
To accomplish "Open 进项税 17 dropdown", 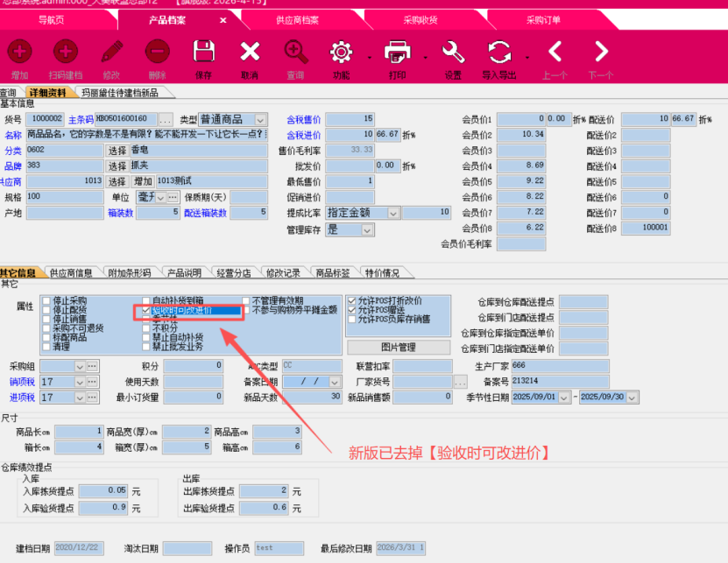I will pyautogui.click(x=80, y=398).
